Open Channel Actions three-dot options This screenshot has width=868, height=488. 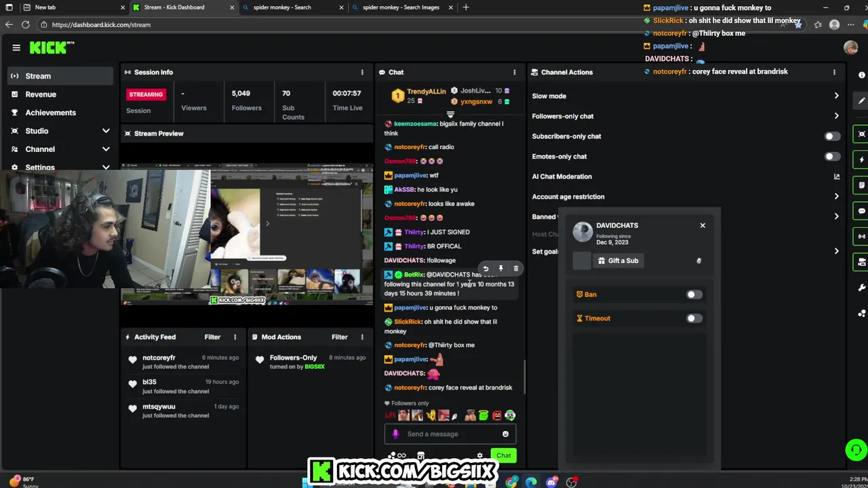(834, 72)
